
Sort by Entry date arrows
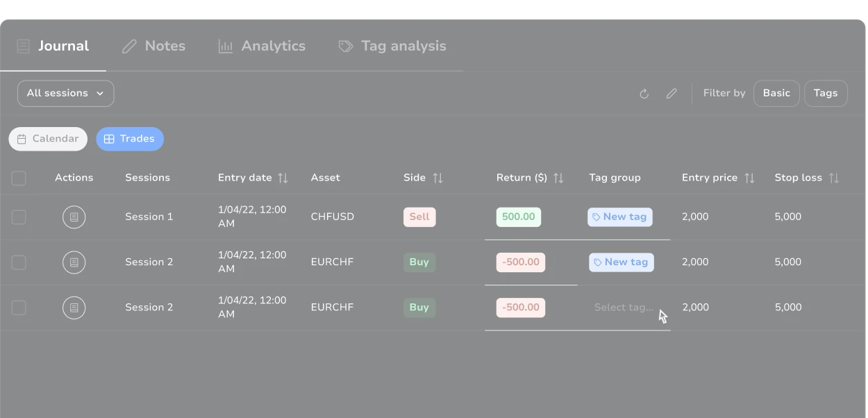point(283,178)
